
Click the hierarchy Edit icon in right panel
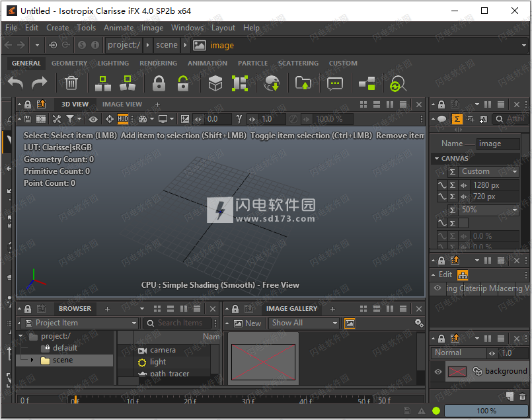click(463, 275)
